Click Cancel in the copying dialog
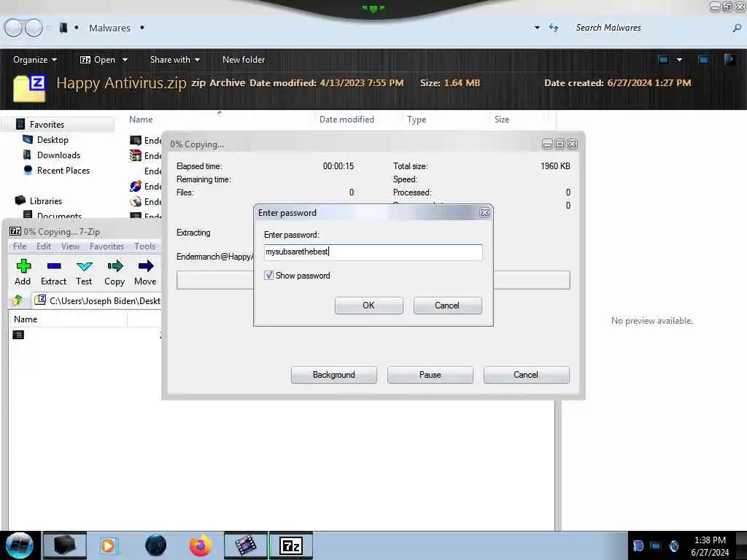This screenshot has width=747, height=560. [526, 375]
